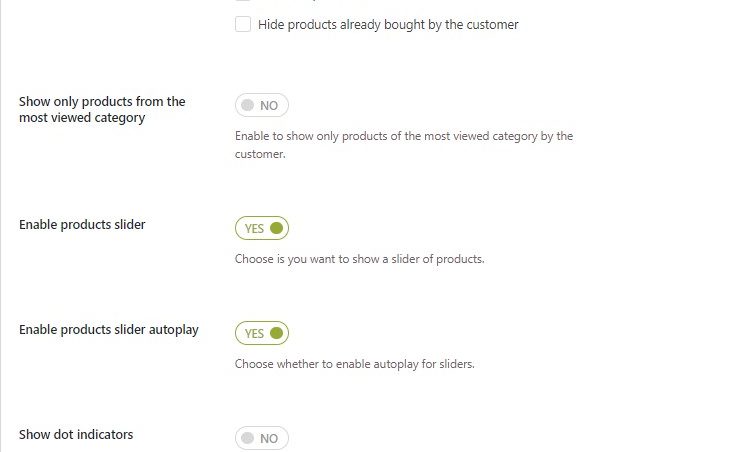Screen dimensions: 741x452
Task: Check Hide products already bought by the customer
Action: (x=243, y=24)
